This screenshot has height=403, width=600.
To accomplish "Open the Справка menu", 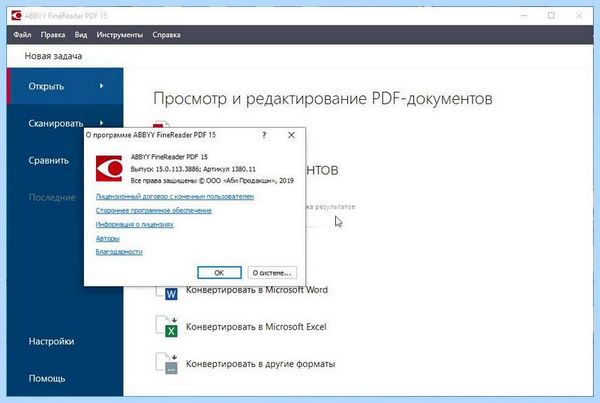I will [166, 35].
